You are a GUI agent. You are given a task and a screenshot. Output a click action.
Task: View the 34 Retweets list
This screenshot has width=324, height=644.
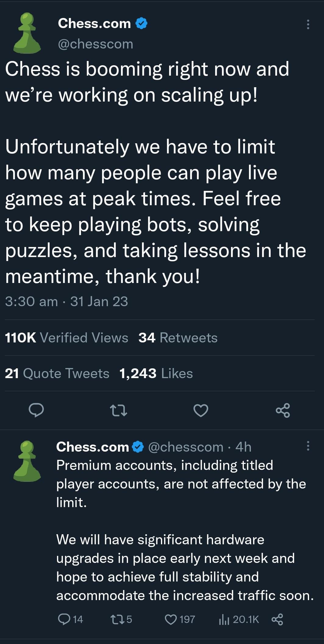click(x=178, y=338)
